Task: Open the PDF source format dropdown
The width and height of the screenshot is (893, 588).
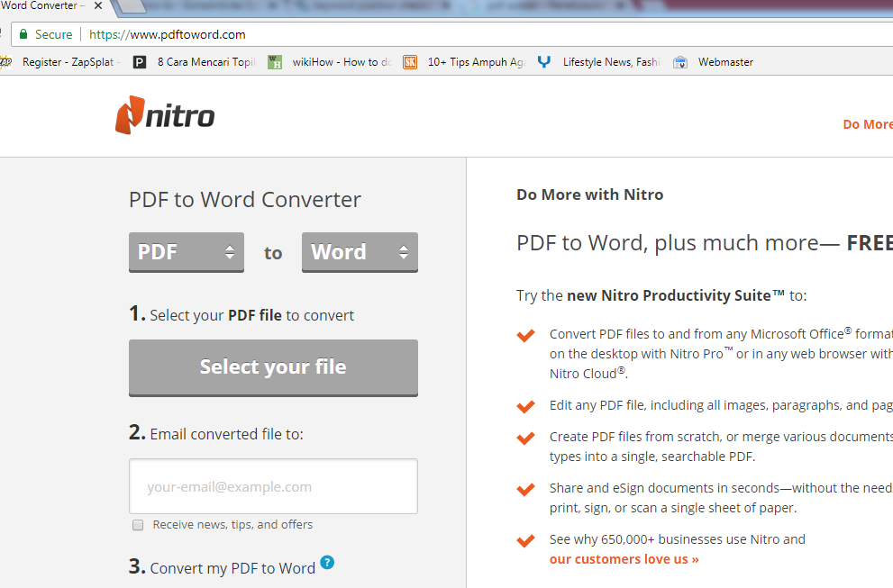Action: point(187,251)
